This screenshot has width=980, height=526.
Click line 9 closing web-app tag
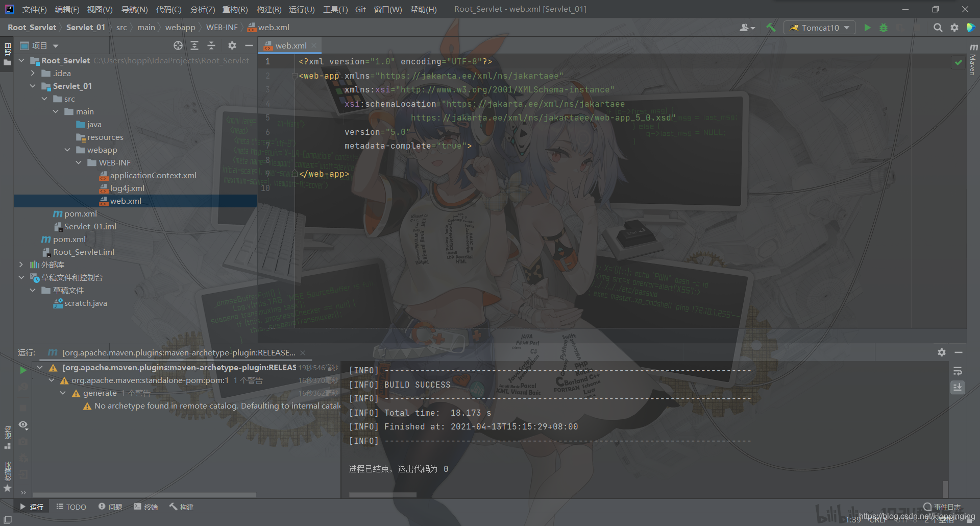(324, 174)
